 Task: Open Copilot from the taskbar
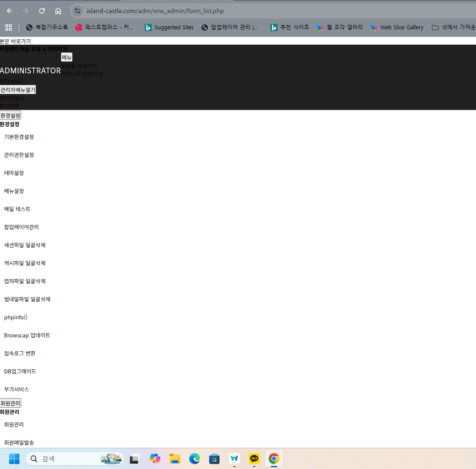[x=155, y=459]
